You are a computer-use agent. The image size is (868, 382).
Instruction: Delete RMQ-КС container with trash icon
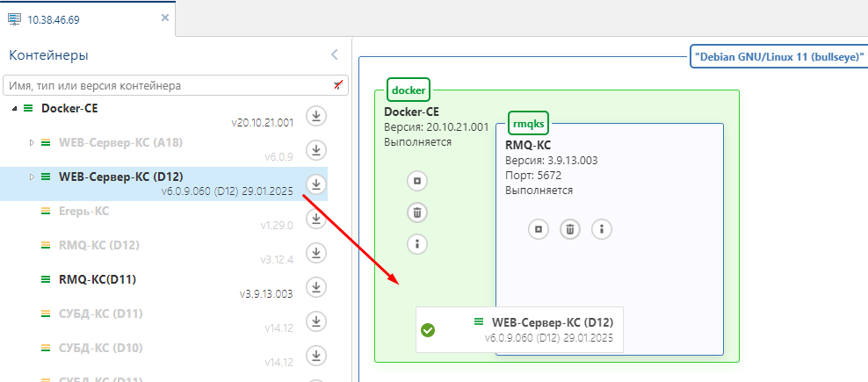pos(570,228)
